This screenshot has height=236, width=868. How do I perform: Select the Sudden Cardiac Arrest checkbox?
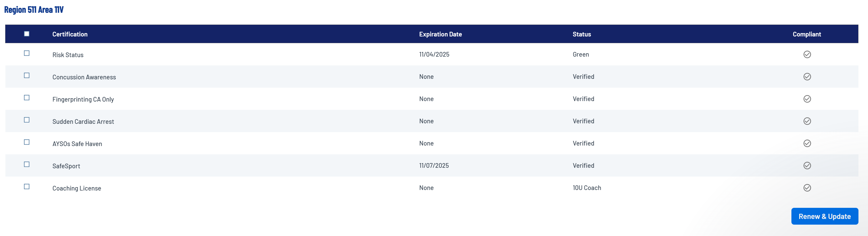click(27, 120)
